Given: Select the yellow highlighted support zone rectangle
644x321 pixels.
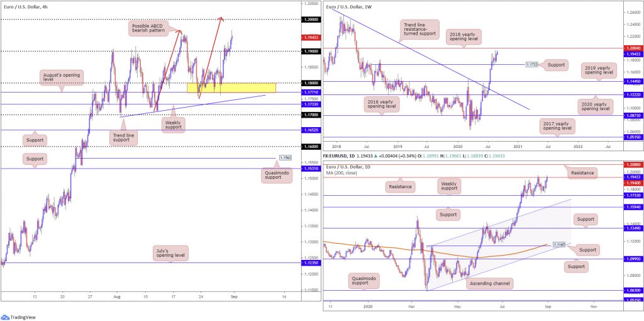Looking at the screenshot, I should pyautogui.click(x=231, y=87).
